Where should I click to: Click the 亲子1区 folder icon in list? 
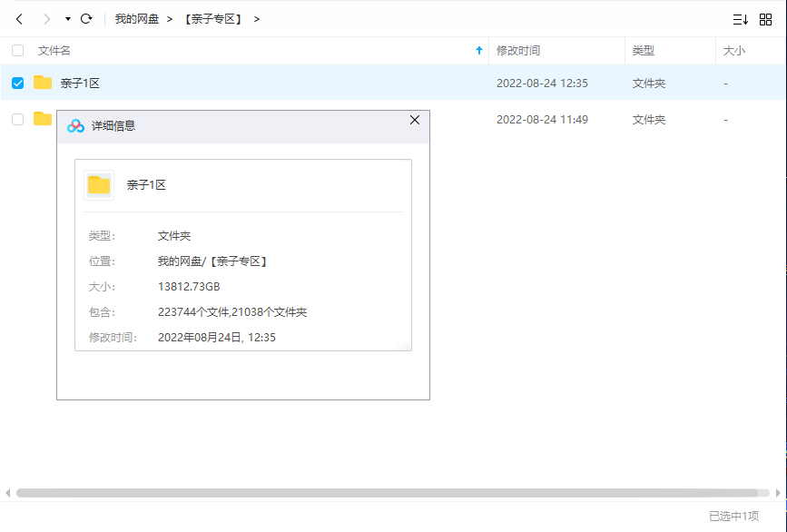pyautogui.click(x=43, y=83)
